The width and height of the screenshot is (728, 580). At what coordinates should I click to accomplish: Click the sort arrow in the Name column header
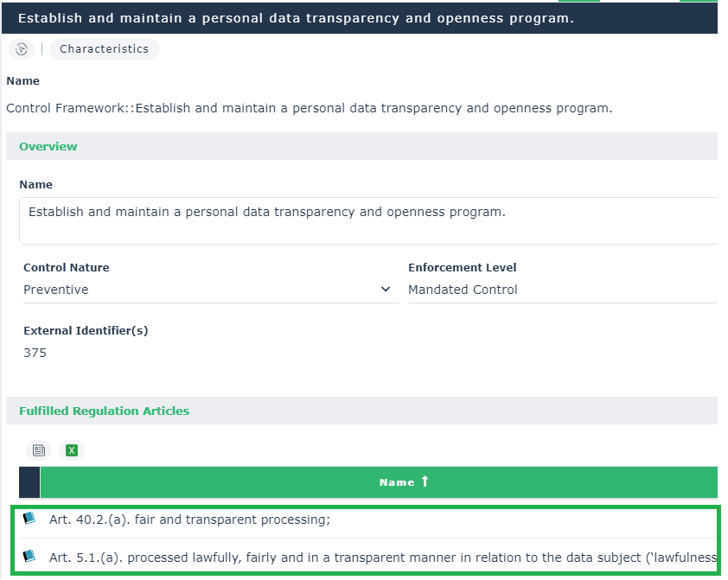425,481
